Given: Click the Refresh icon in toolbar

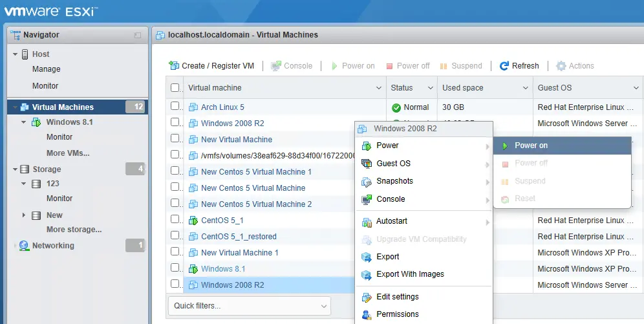Looking at the screenshot, I should tap(504, 66).
